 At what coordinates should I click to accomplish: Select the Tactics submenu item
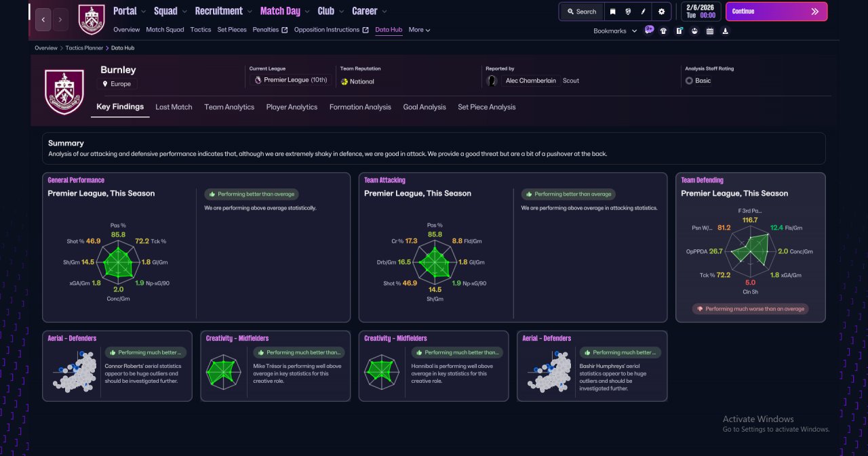click(201, 30)
